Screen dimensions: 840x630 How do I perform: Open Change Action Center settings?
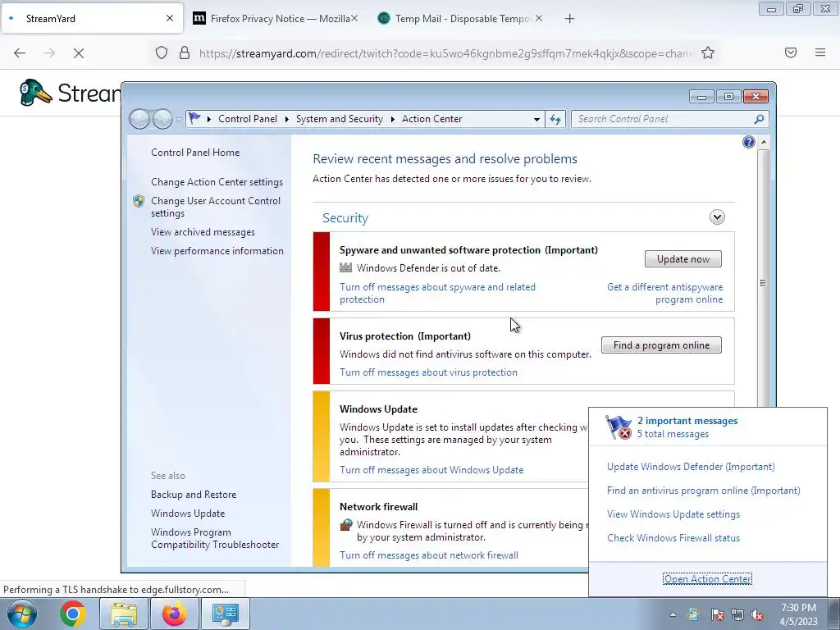click(217, 182)
